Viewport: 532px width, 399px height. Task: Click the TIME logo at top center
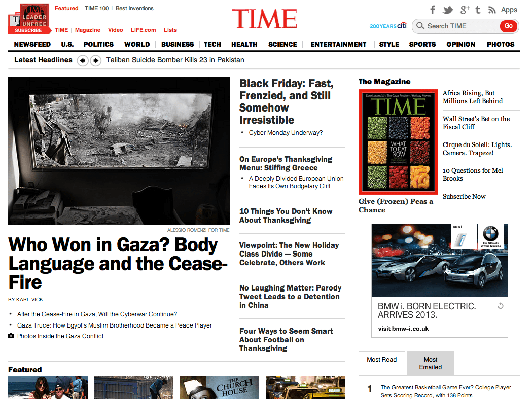pyautogui.click(x=264, y=19)
